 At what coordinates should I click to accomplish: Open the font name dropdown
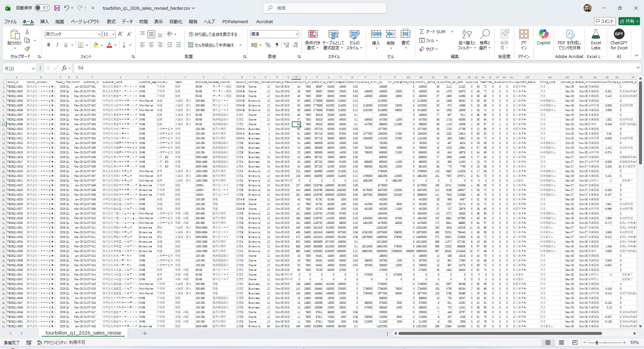tap(99, 34)
